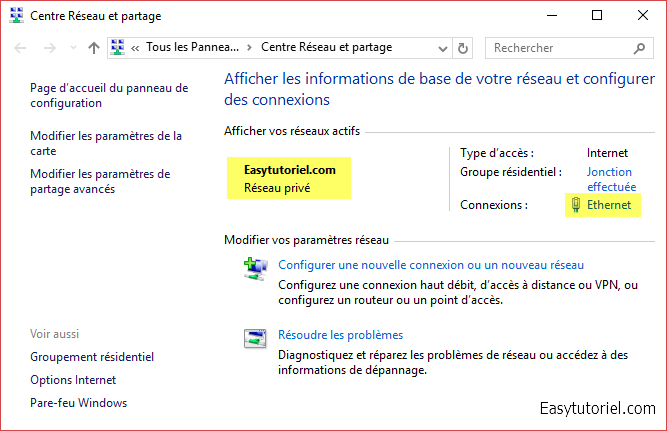This screenshot has width=667, height=431.
Task: Click the address bar network icon
Action: click(x=117, y=47)
